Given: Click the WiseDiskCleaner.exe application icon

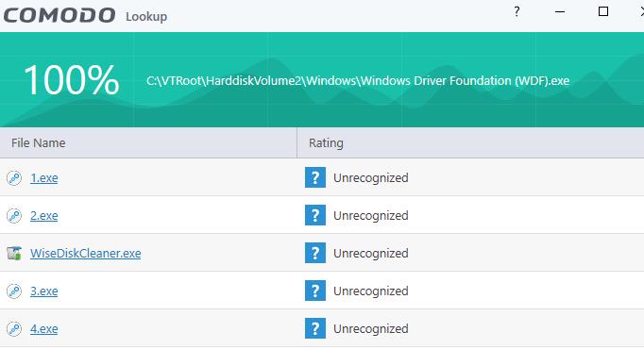Looking at the screenshot, I should 14,253.
